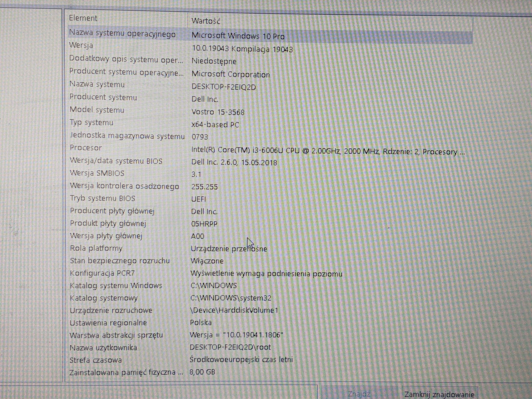Image resolution: width=532 pixels, height=399 pixels.
Task: Select the Rola platformy row label
Action: [96, 248]
